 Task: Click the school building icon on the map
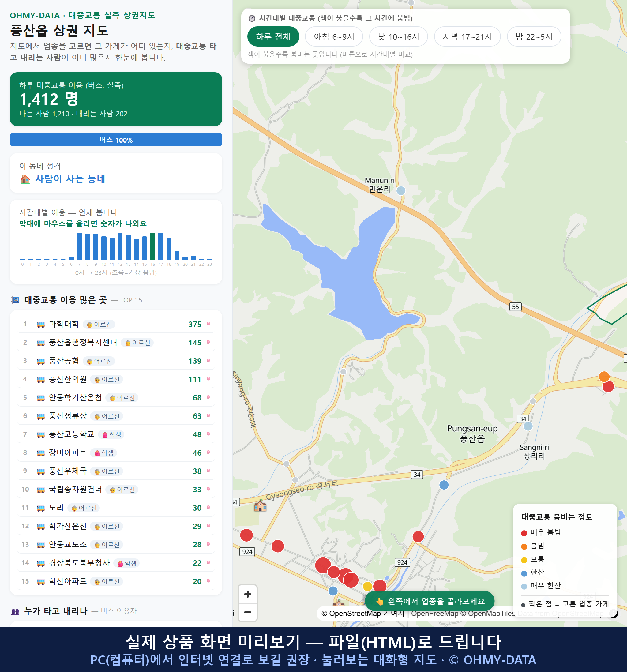tap(260, 506)
